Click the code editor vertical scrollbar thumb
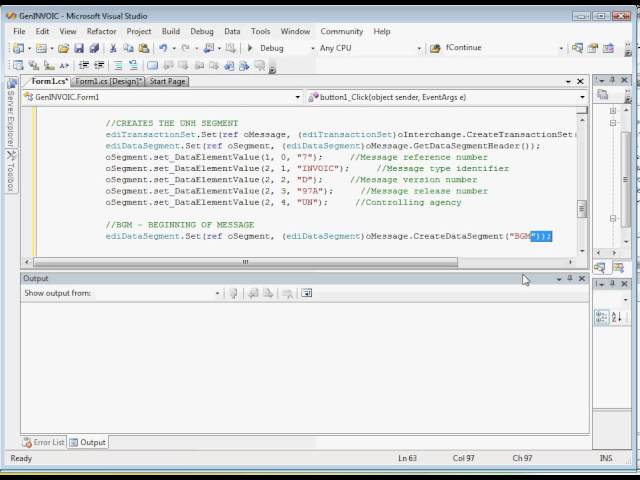The width and height of the screenshot is (640, 480). pyautogui.click(x=582, y=209)
